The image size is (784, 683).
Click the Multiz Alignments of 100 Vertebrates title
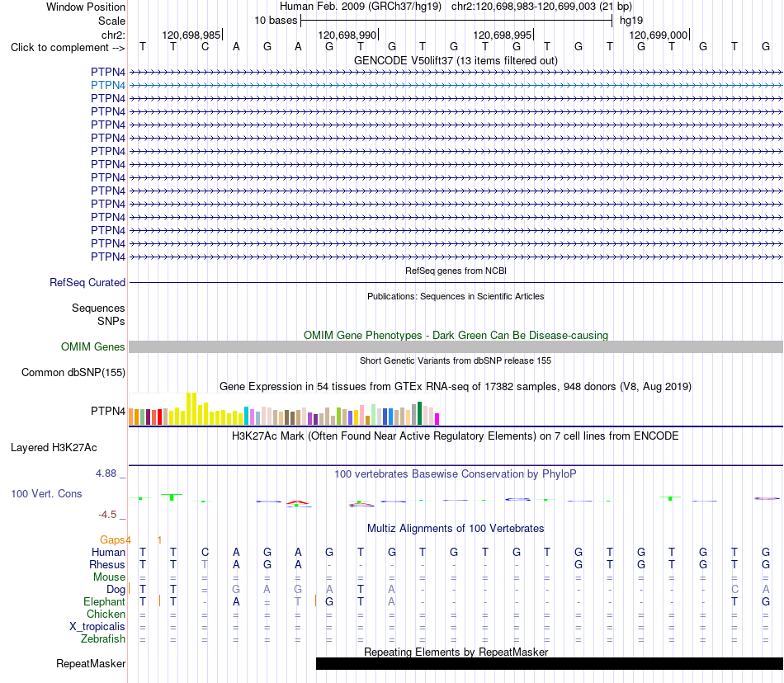pos(456,528)
